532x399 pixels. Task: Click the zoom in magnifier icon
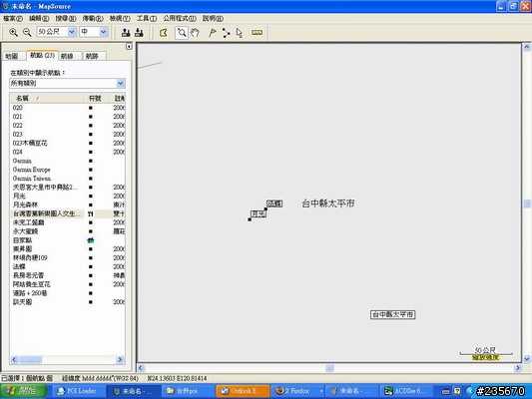pyautogui.click(x=13, y=33)
